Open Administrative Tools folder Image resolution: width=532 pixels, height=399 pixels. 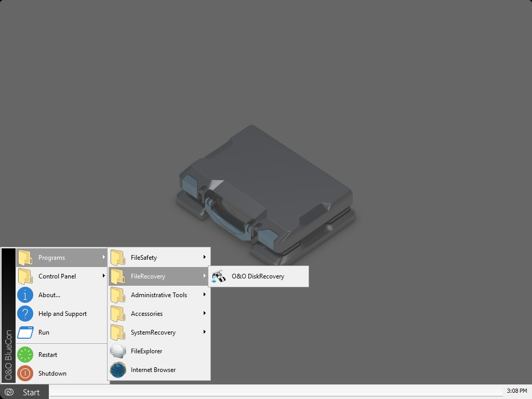pyautogui.click(x=159, y=295)
